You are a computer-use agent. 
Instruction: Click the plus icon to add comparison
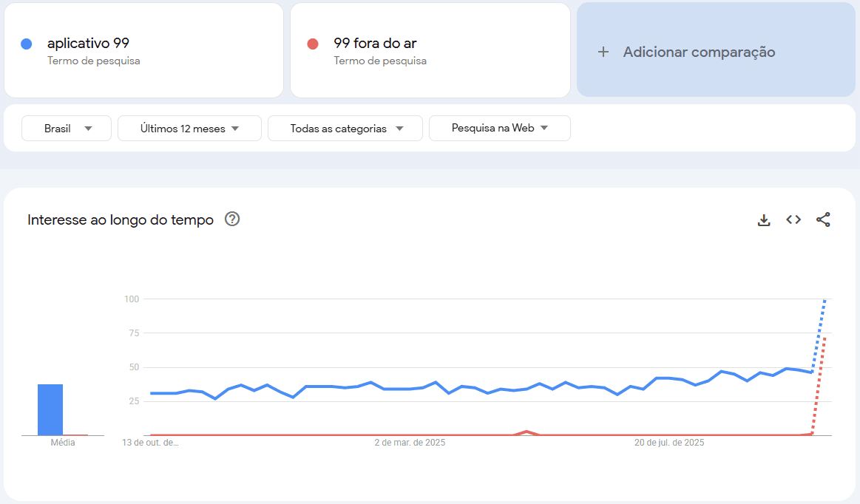point(603,52)
